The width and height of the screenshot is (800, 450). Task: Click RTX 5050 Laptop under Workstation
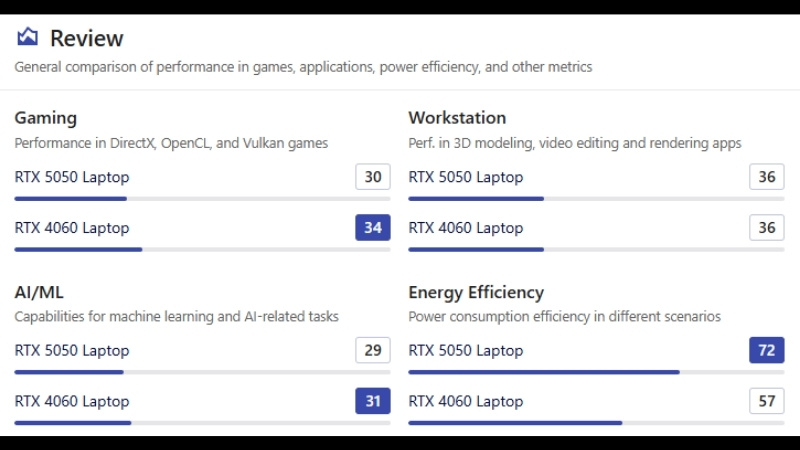click(x=466, y=177)
